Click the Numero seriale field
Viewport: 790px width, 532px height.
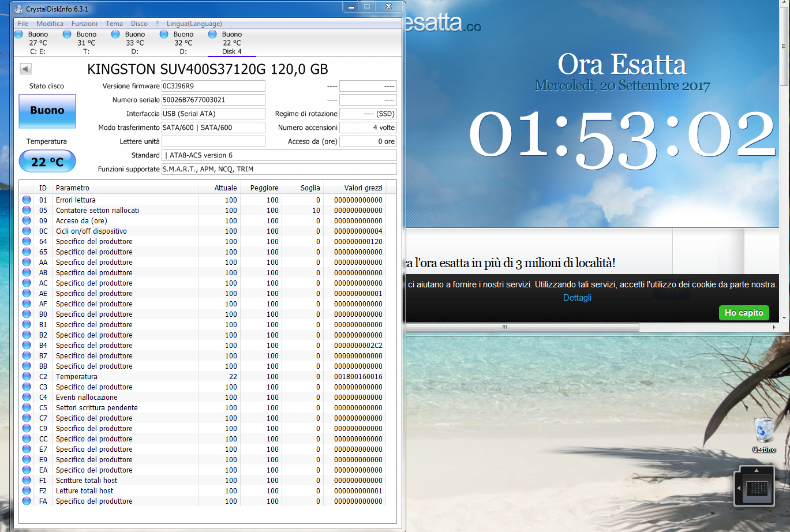[x=213, y=100]
